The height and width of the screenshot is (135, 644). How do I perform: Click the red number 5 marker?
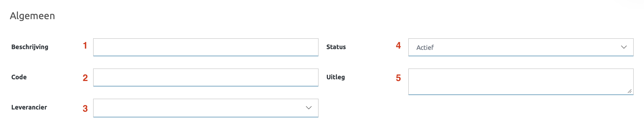point(398,78)
